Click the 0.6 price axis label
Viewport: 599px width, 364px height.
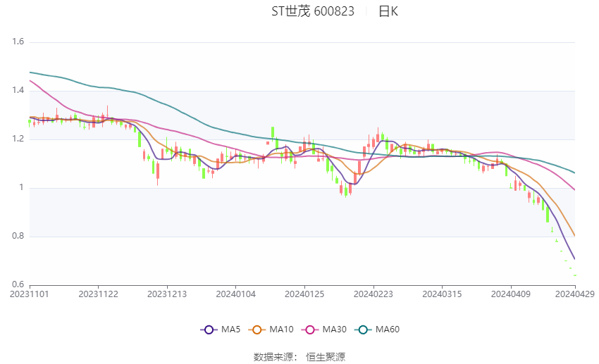pos(18,284)
